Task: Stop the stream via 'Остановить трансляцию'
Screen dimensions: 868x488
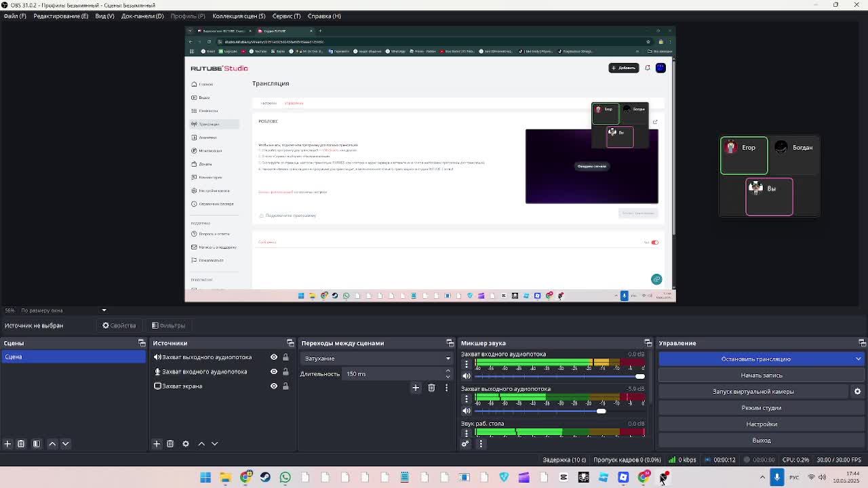Action: click(755, 359)
